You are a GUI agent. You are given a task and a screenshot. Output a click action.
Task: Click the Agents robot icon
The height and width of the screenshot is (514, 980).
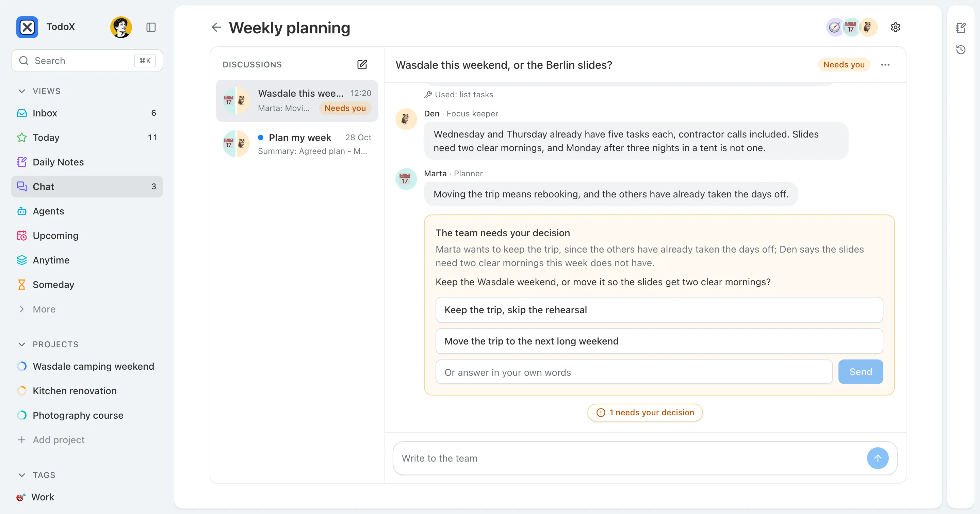(x=22, y=211)
